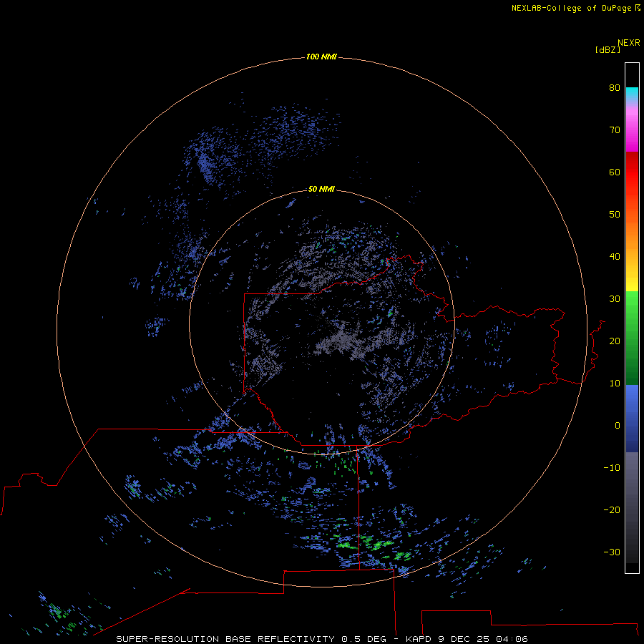Click the 60 dBZ scale value
644x644 pixels.
[615, 172]
